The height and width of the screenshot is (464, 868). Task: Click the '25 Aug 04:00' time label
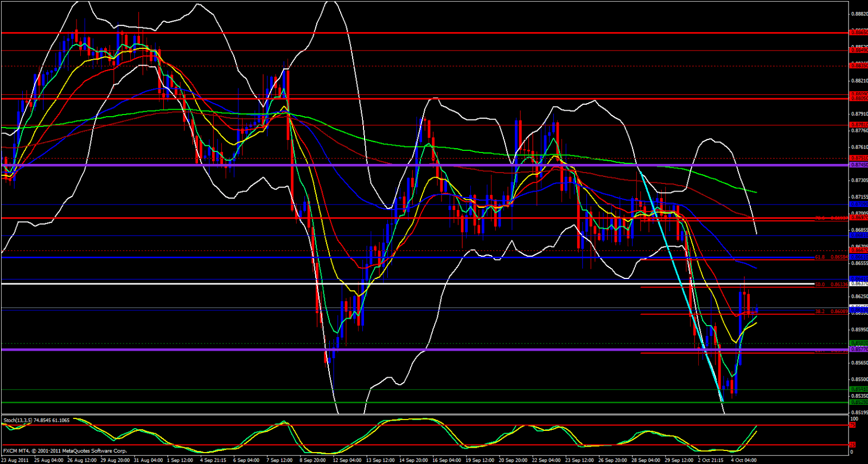click(x=49, y=460)
